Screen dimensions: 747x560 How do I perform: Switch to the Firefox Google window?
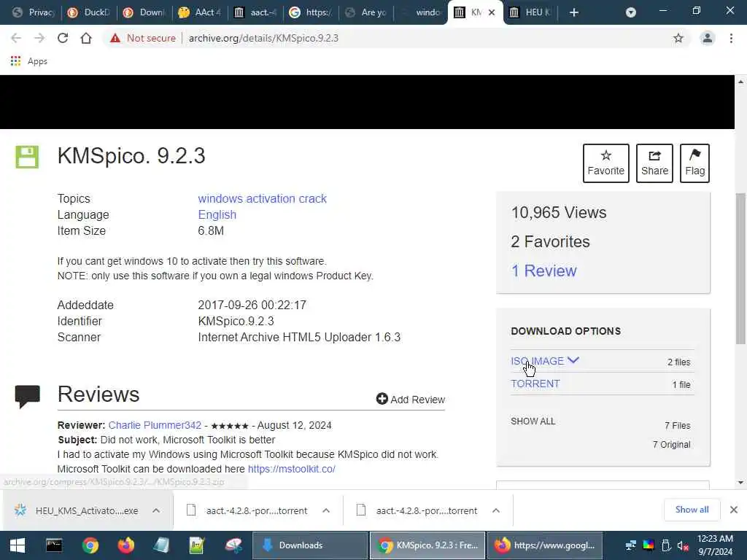point(545,545)
